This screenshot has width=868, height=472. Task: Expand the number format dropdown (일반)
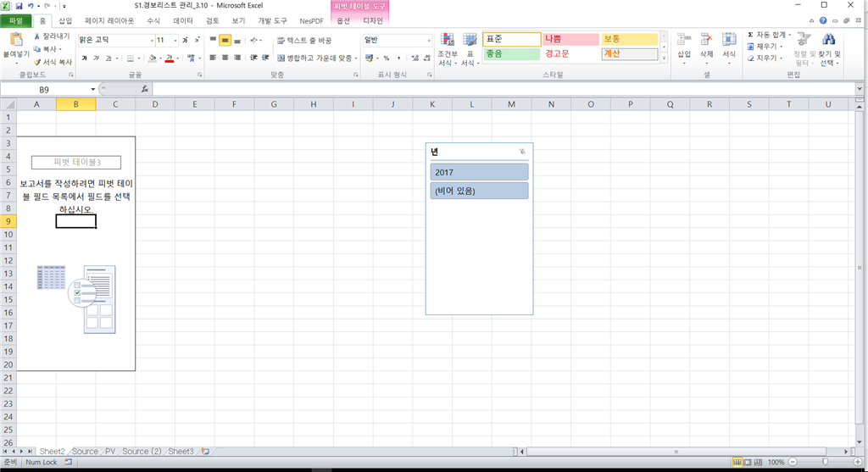tap(428, 41)
